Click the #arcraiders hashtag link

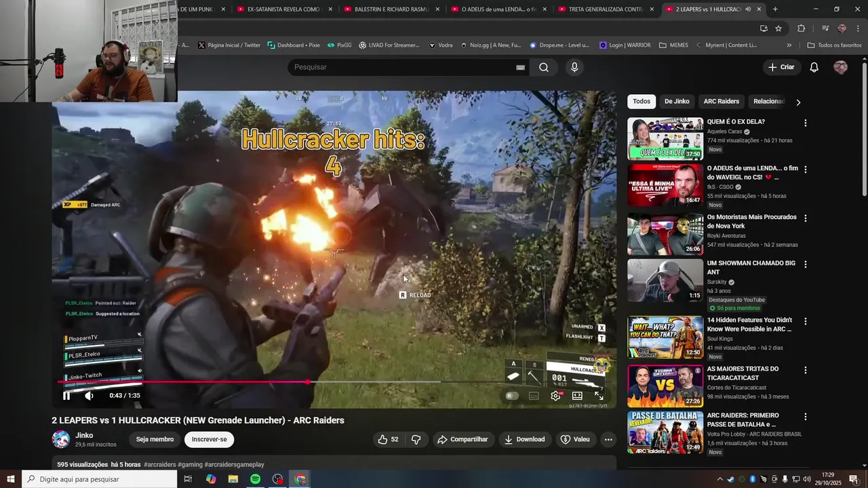(x=160, y=464)
